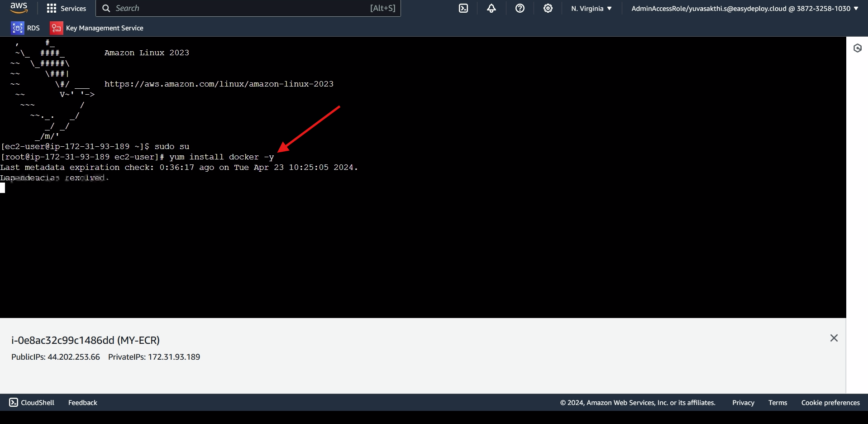Click the RDS service icon
The height and width of the screenshot is (424, 868).
(18, 28)
